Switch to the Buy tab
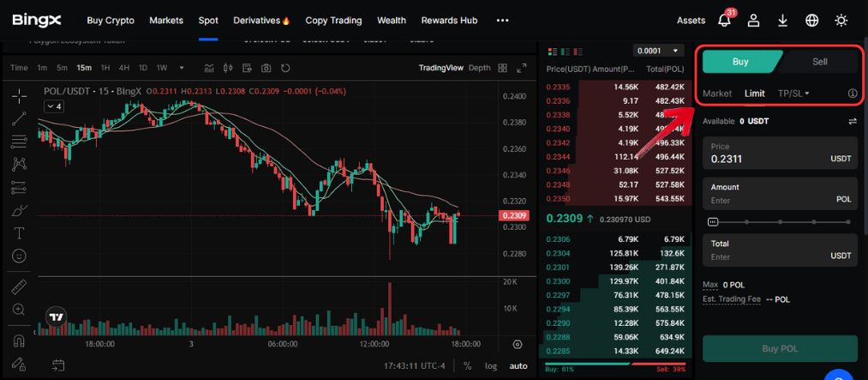 (x=740, y=62)
